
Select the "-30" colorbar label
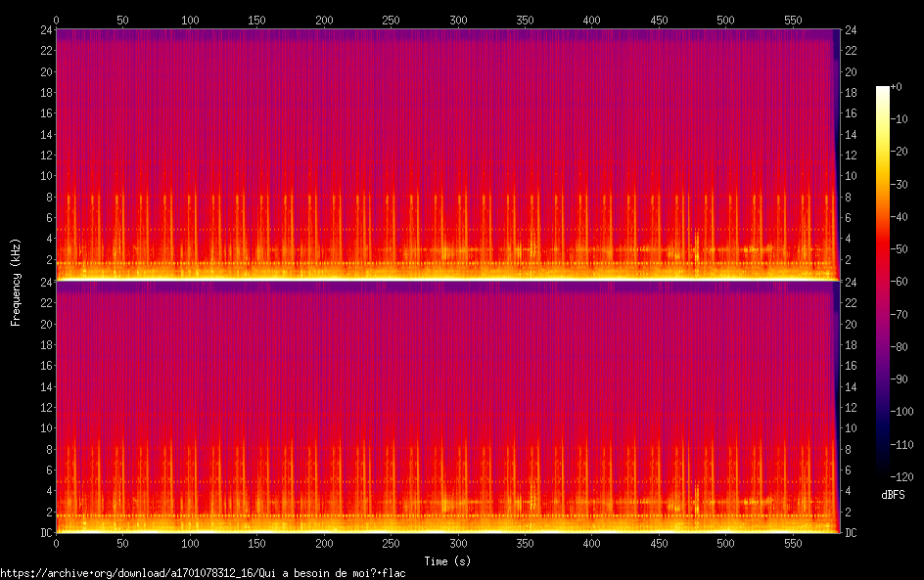click(900, 184)
